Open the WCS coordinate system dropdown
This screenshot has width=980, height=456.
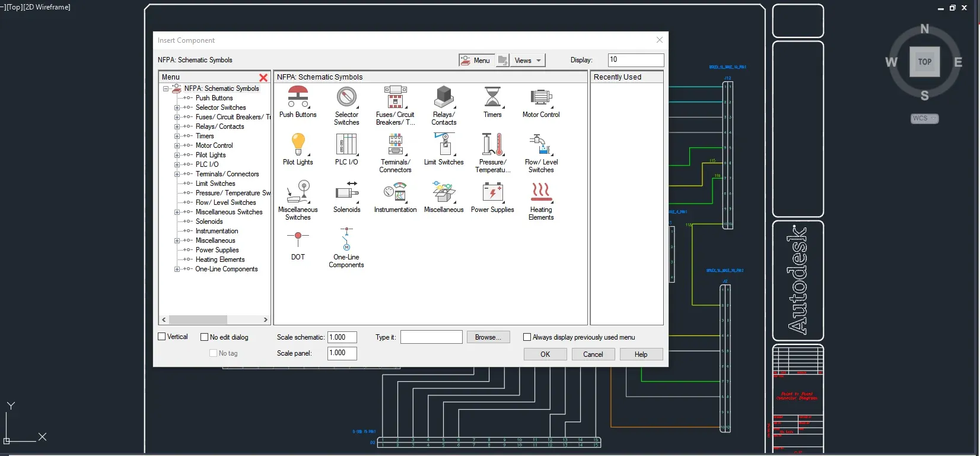(925, 119)
